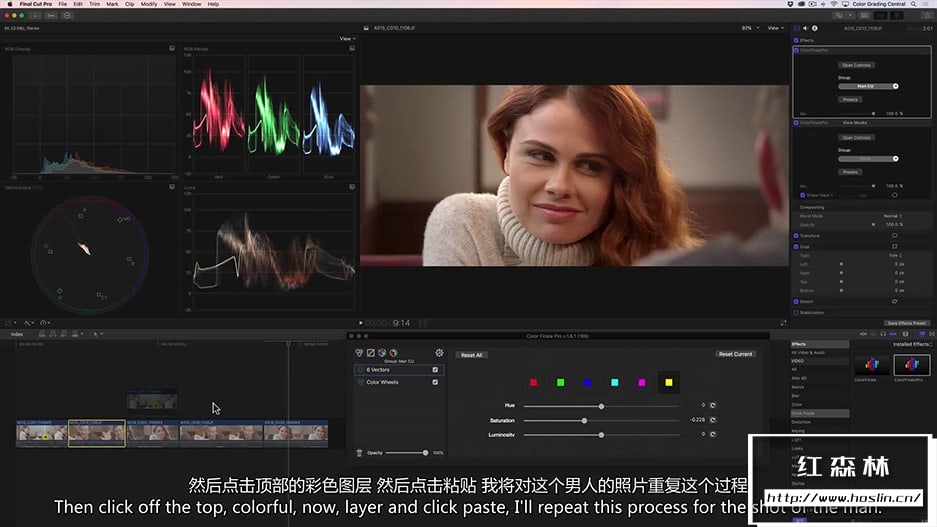Toggle the Color Wheels layer checkbox

point(435,382)
